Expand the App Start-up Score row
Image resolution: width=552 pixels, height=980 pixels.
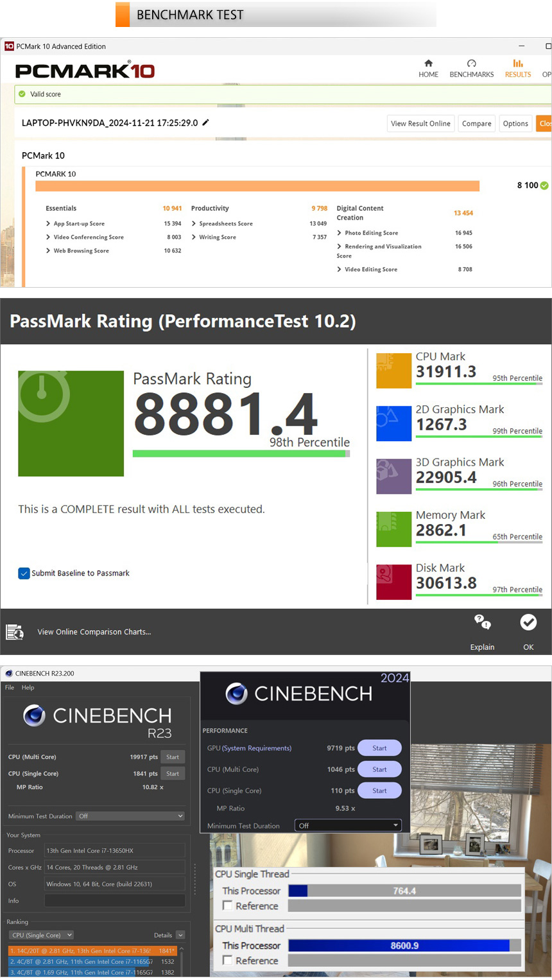tap(48, 223)
